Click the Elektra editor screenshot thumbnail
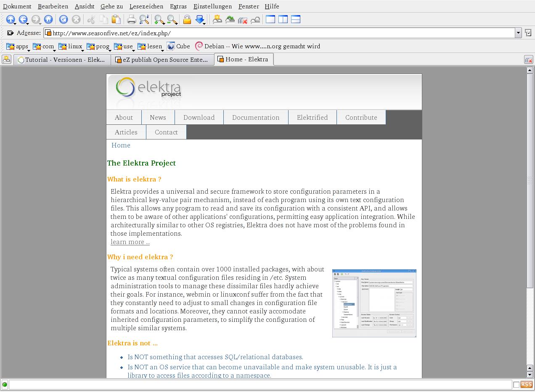 pos(374,303)
